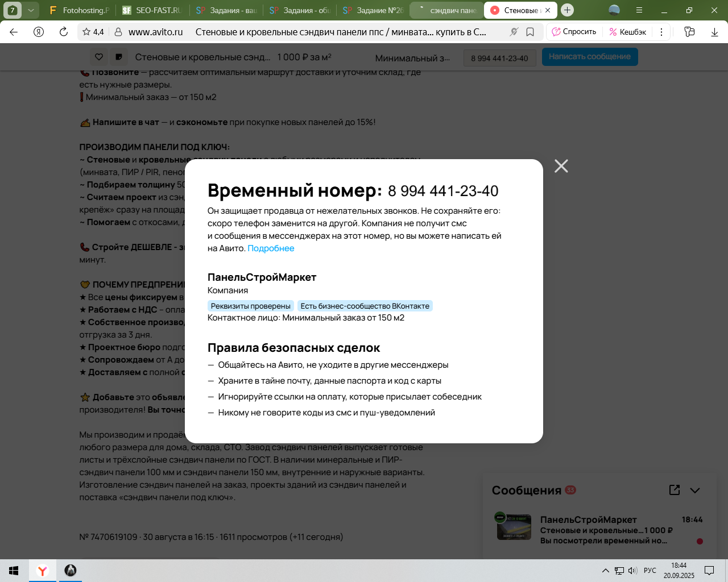This screenshot has width=728, height=582.
Task: Expand the tab list dropdown arrow
Action: point(31,10)
